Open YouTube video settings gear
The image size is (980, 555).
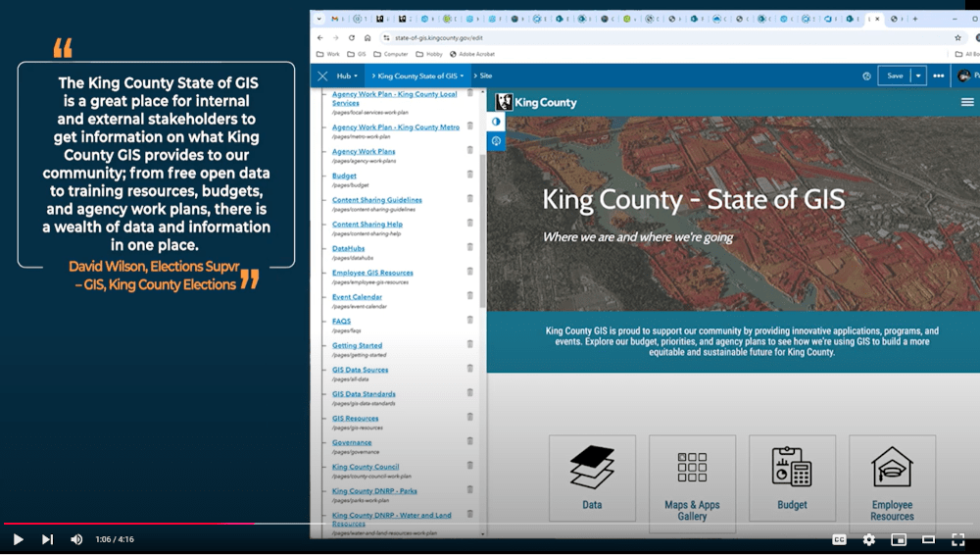(868, 539)
